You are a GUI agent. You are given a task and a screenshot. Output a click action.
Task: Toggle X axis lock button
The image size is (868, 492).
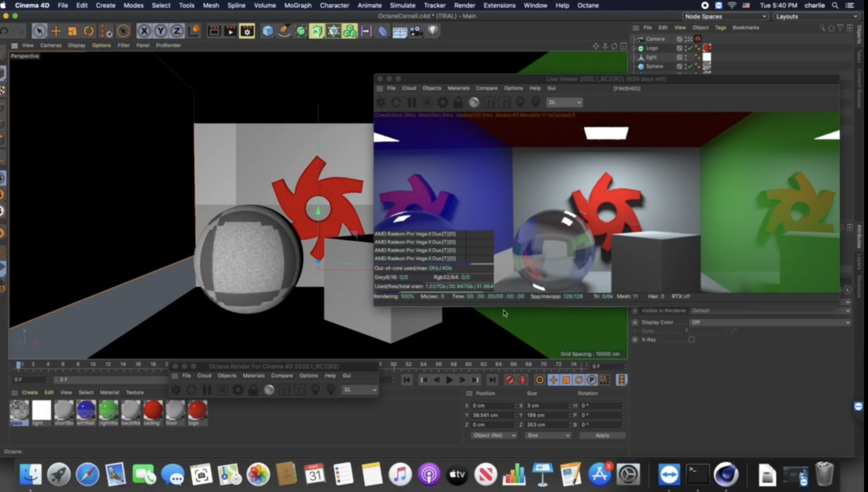pyautogui.click(x=144, y=31)
